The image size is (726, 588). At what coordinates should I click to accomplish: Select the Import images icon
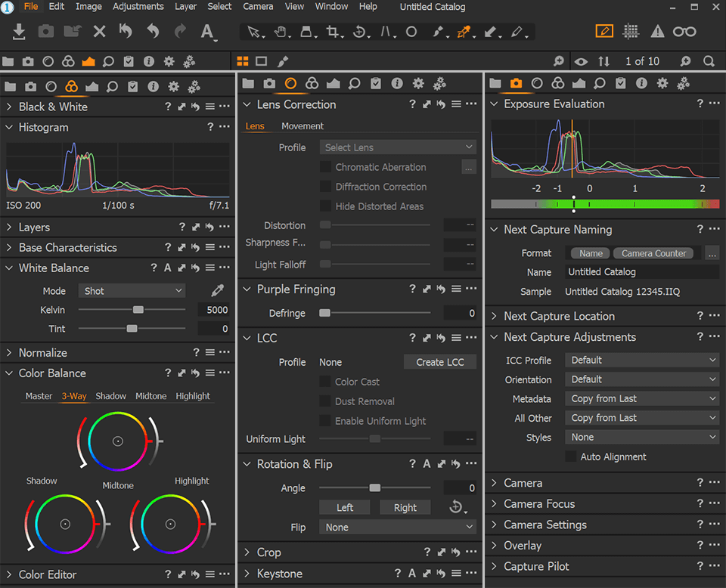pos(18,32)
